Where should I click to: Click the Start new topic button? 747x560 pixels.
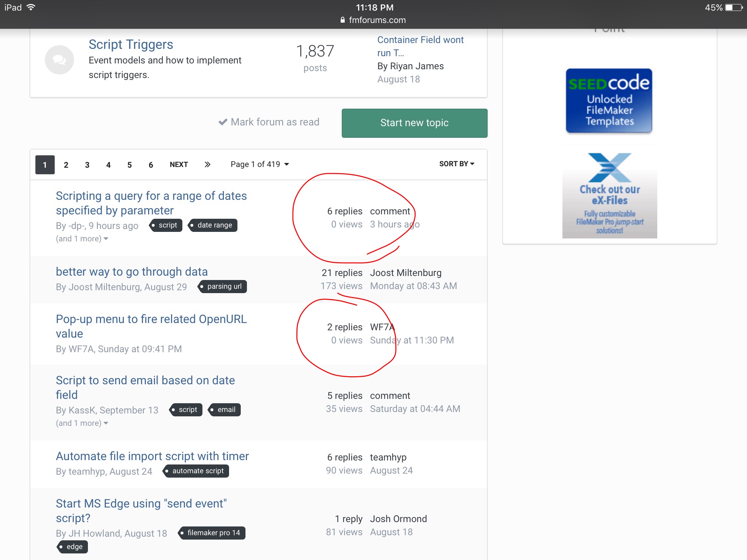[414, 123]
